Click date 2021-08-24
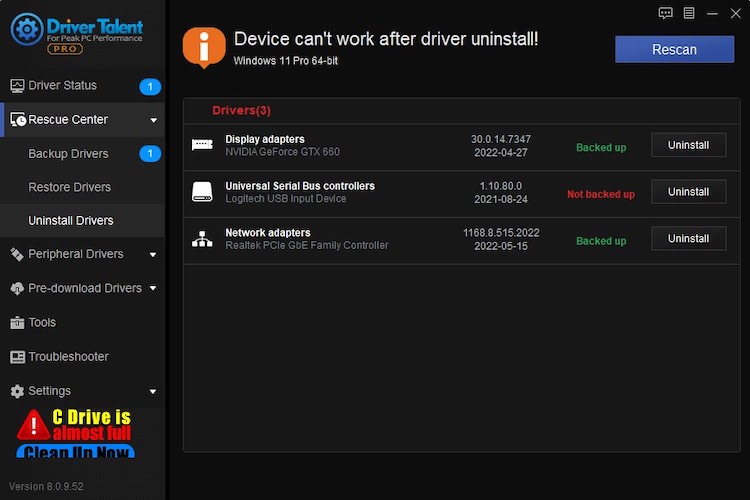The image size is (750, 500). click(501, 200)
